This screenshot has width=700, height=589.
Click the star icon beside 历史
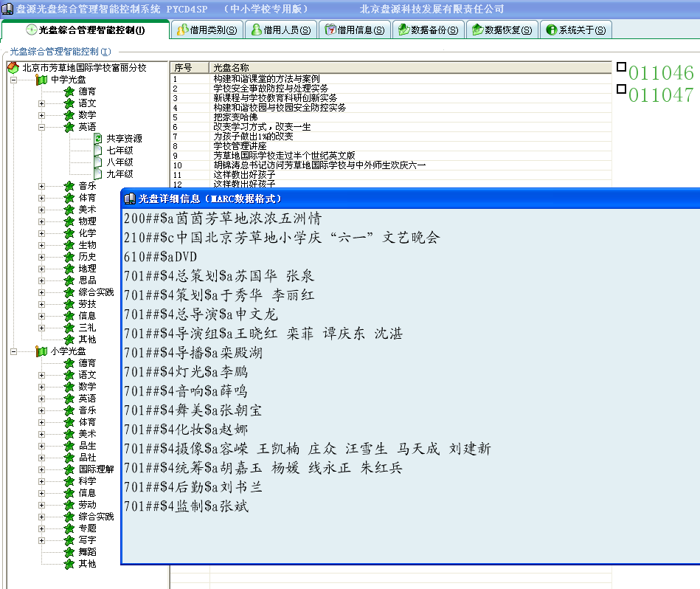[x=69, y=257]
